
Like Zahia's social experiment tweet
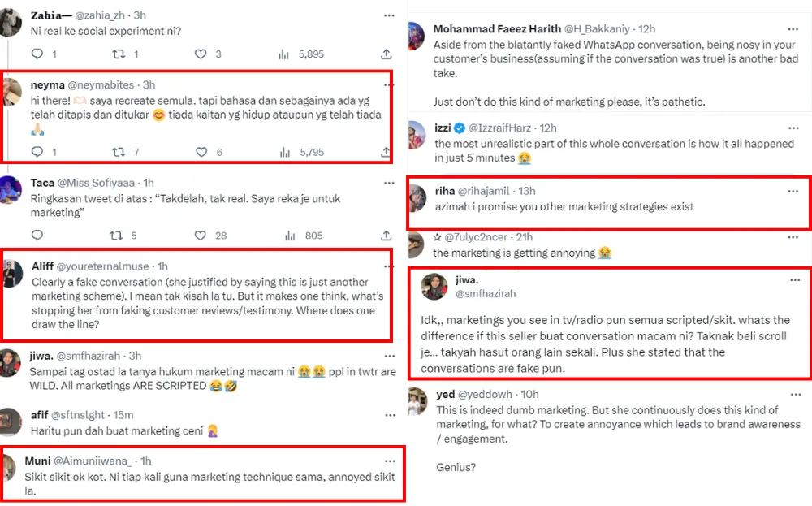click(201, 54)
